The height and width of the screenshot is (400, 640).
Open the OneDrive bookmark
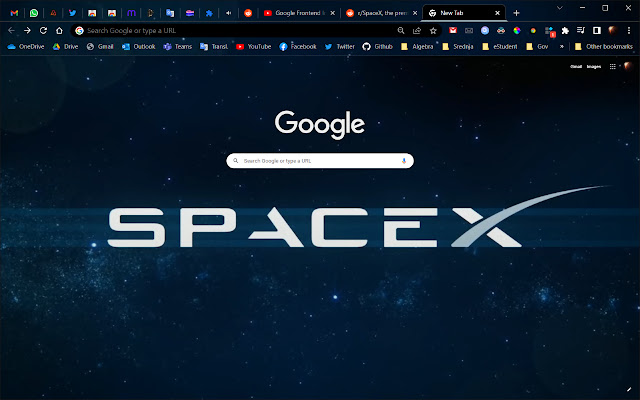pos(26,47)
